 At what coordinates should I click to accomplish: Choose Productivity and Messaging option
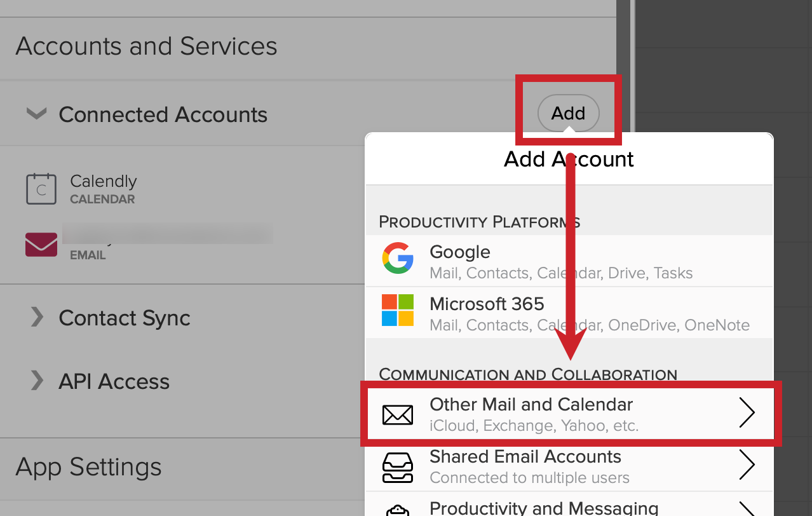point(570,505)
